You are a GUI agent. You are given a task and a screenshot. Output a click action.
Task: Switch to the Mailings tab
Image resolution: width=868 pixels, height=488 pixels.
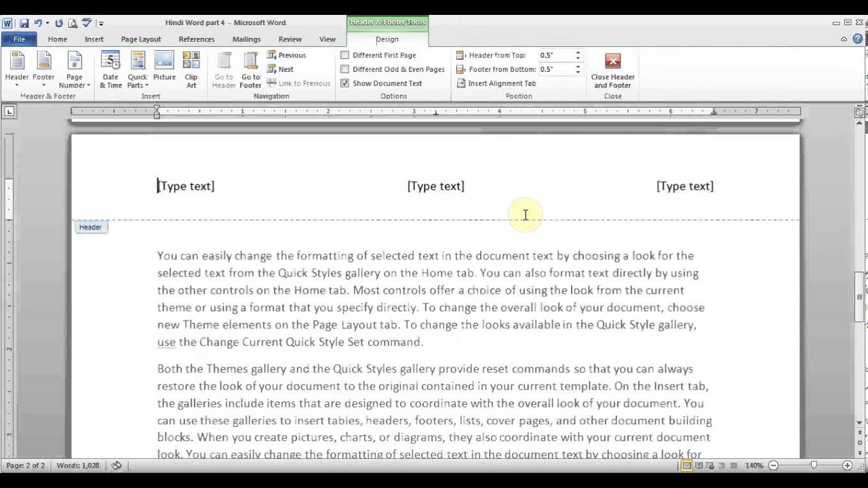tap(246, 39)
